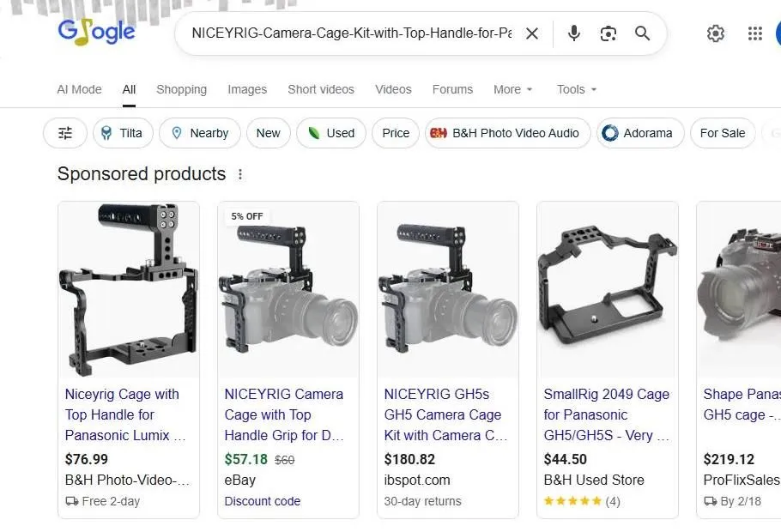This screenshot has height=532, width=781.
Task: Go to the Short videos tab
Action: click(x=321, y=89)
